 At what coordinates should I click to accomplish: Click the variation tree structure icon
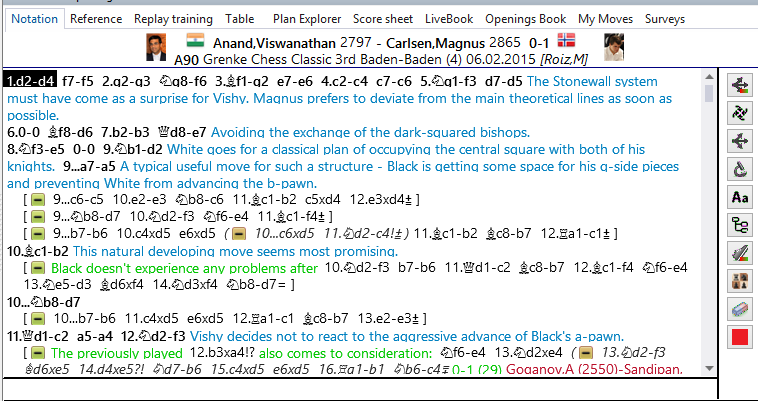(x=741, y=225)
